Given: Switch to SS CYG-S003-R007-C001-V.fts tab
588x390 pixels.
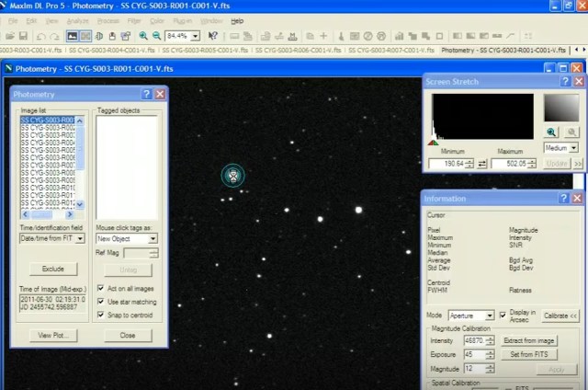Looking at the screenshot, I should pyautogui.click(x=390, y=50).
